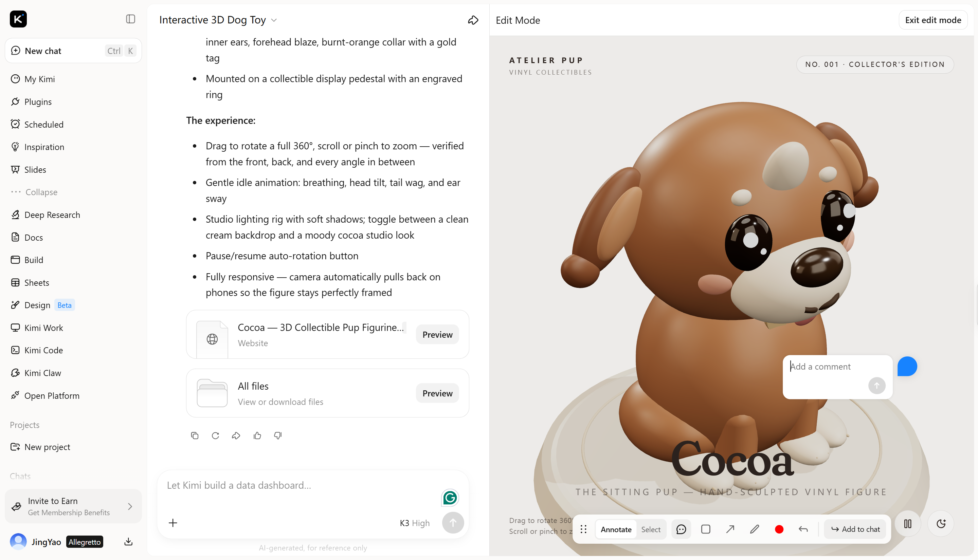Toggle the moody cocoa studio backdrop
This screenshot has width=978, height=560.
[x=941, y=523]
